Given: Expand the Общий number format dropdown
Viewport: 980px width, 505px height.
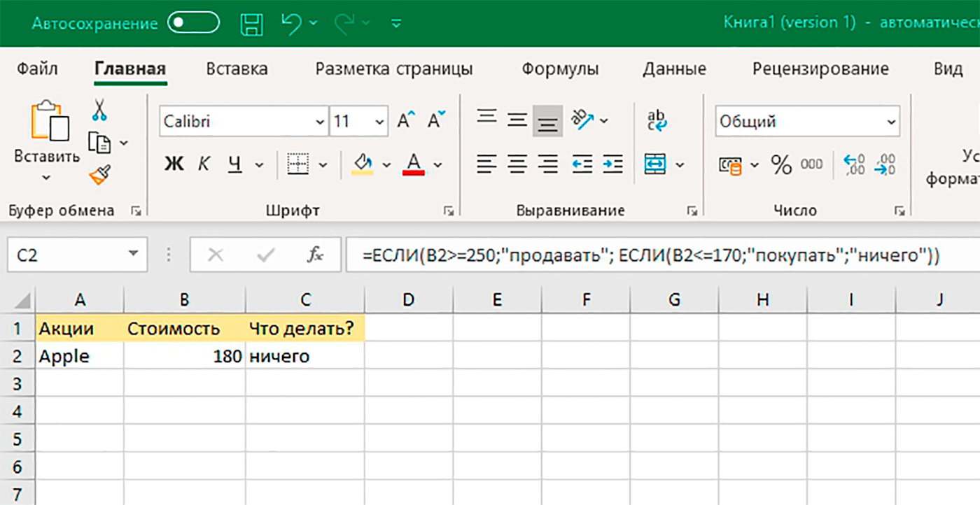Looking at the screenshot, I should [x=891, y=122].
